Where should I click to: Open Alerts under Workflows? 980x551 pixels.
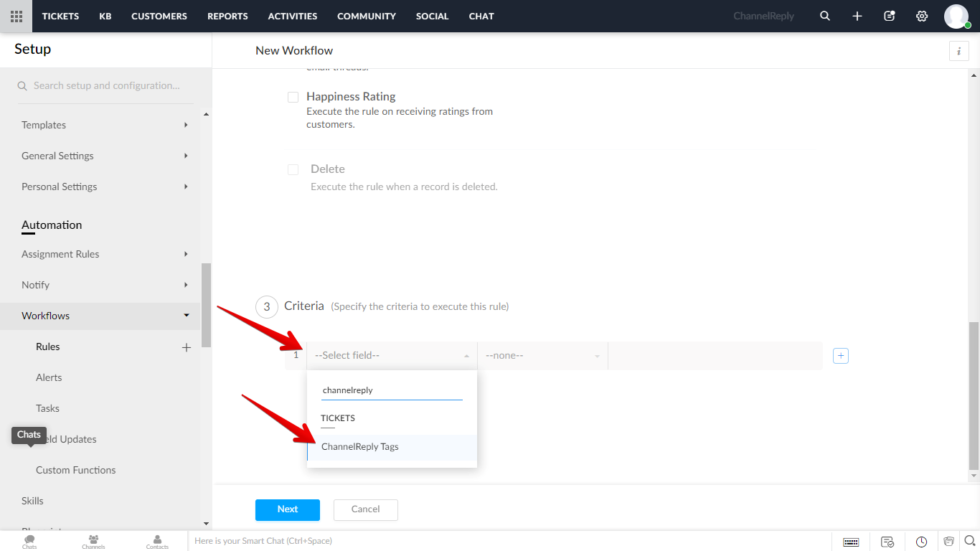tap(49, 377)
